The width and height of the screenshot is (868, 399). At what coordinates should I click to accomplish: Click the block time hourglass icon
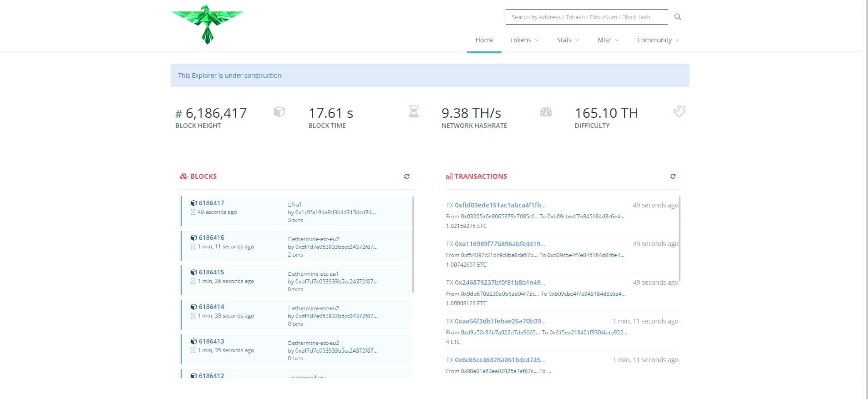tap(413, 111)
